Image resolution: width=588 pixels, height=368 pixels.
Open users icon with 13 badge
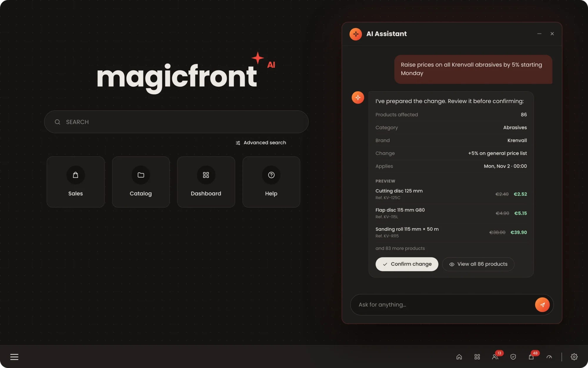[495, 357]
